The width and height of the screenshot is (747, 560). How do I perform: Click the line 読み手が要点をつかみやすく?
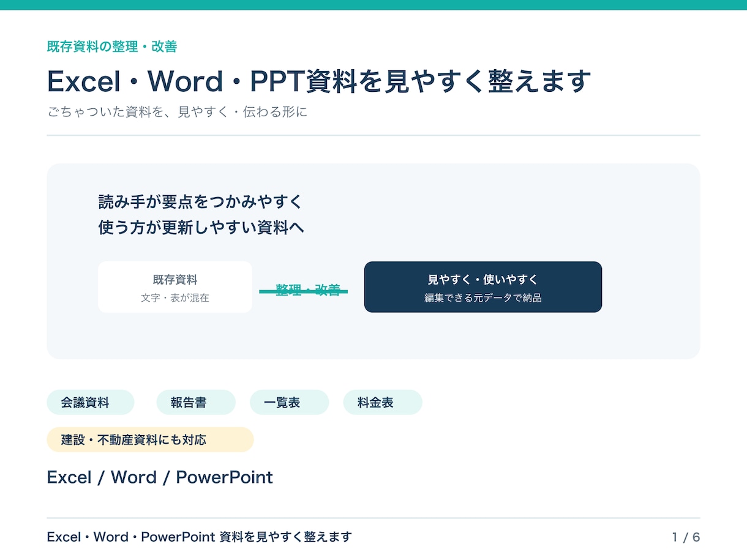point(200,201)
